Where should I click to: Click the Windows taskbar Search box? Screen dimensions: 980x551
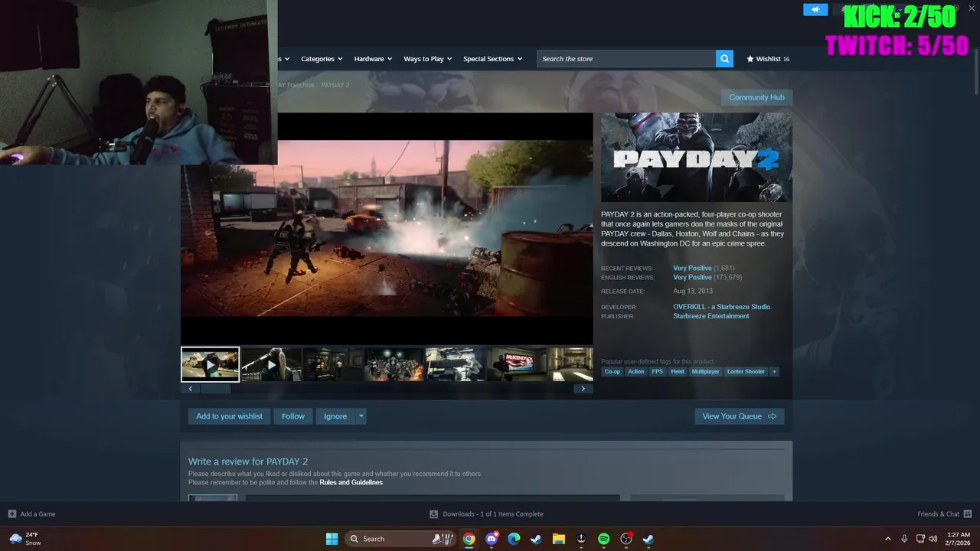click(399, 539)
